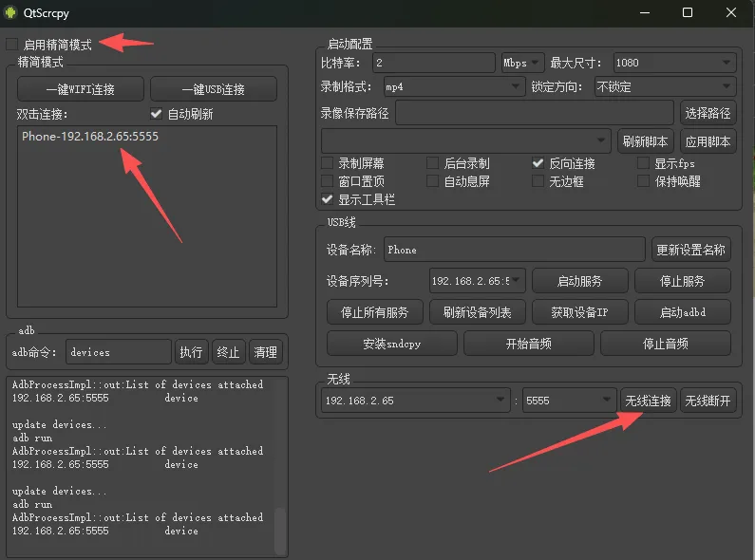Click the 应用脚本 button

click(708, 141)
